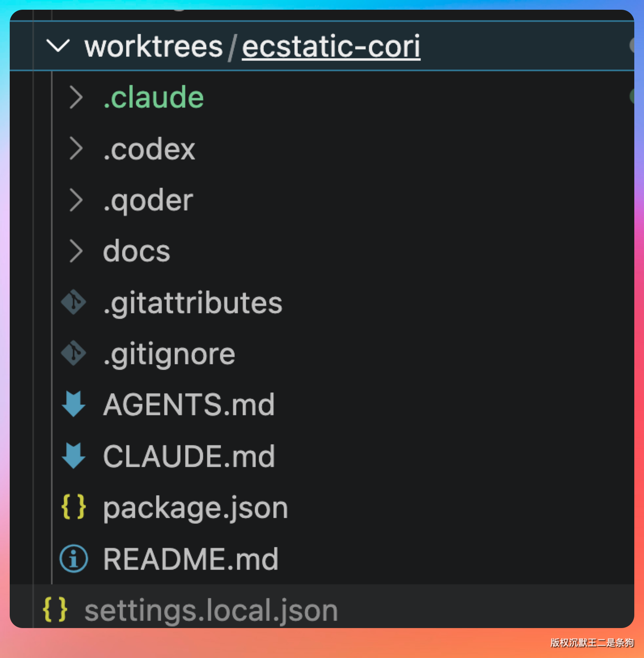This screenshot has height=658, width=644.
Task: Expand the docs folder chevron
Action: point(76,251)
